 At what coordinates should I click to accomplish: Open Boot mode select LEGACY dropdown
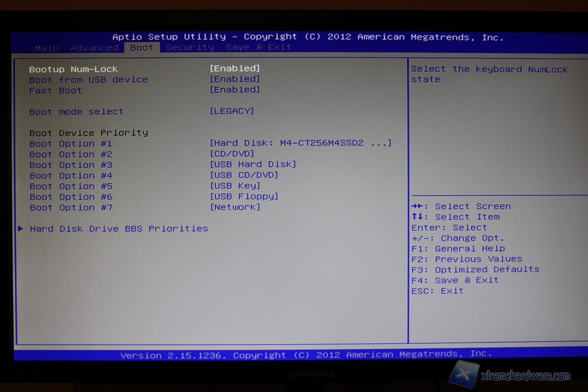[232, 111]
